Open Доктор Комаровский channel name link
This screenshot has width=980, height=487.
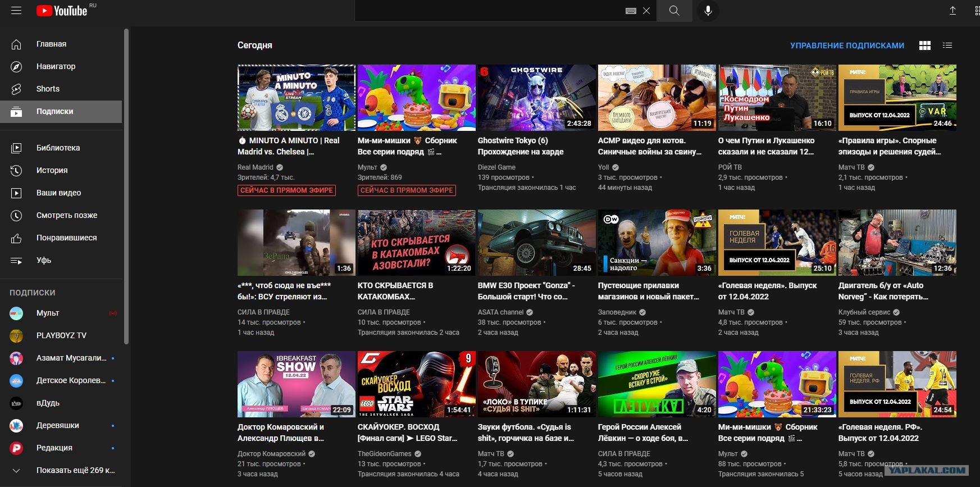coord(272,454)
